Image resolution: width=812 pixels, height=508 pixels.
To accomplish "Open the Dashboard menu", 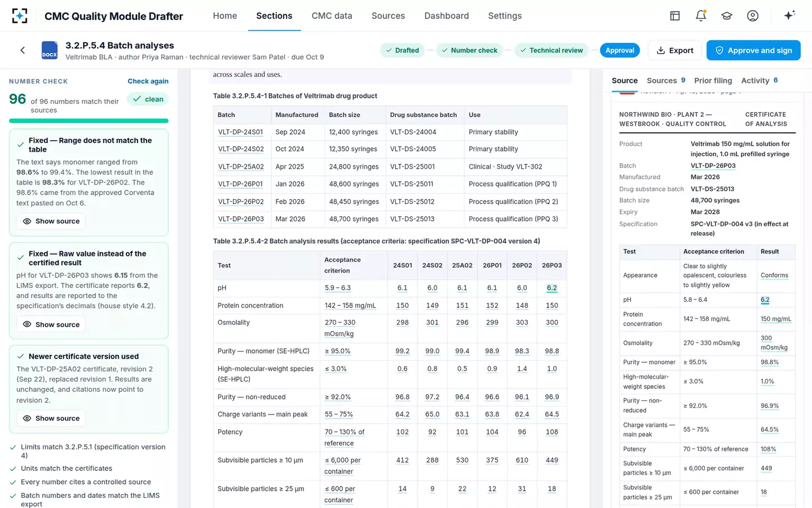I will click(447, 16).
